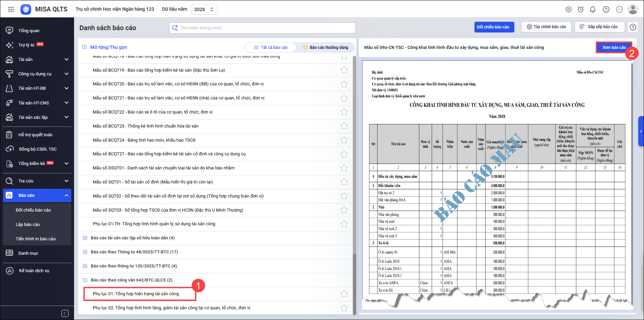Click the alarm clock reminder icon
This screenshot has height=320, width=644.
click(580, 9)
